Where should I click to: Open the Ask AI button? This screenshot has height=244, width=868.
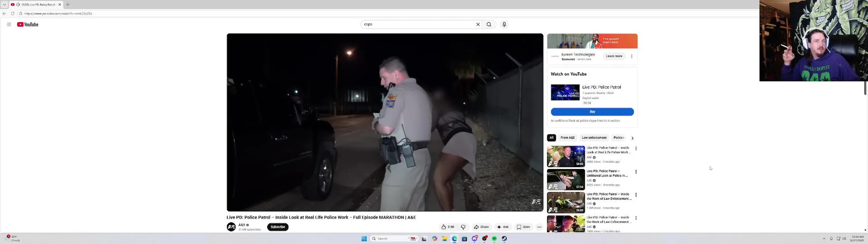click(503, 227)
